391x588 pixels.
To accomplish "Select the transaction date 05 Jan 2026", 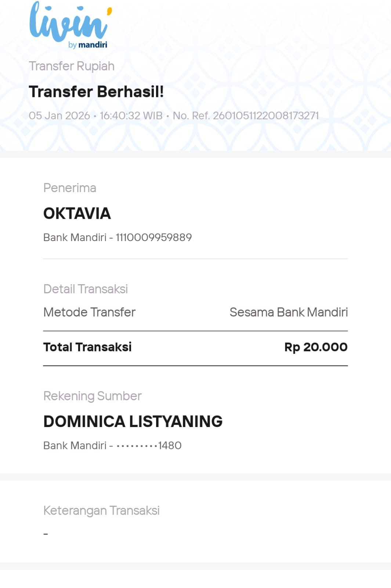I will point(59,116).
